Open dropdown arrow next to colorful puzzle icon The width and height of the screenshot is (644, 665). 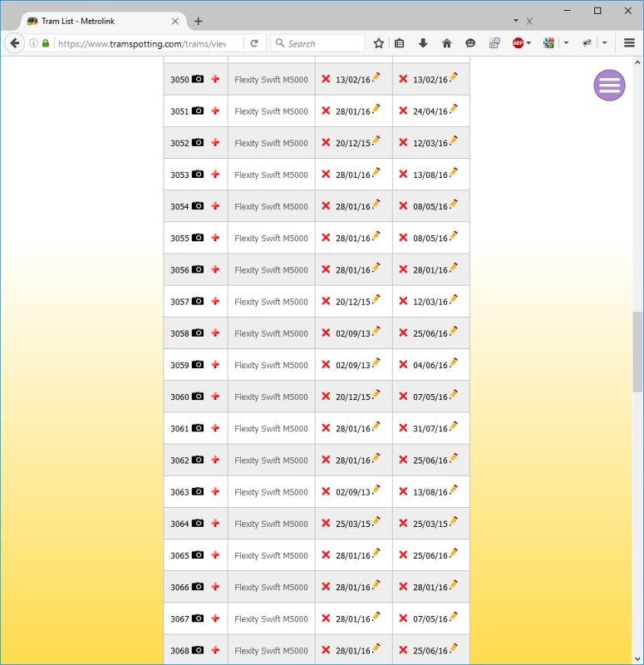pos(566,43)
